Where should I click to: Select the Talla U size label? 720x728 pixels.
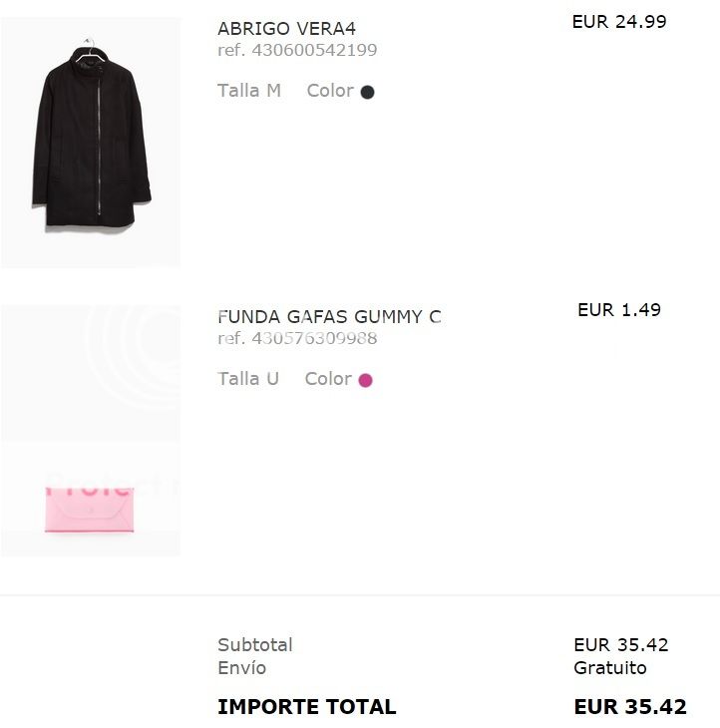click(248, 379)
